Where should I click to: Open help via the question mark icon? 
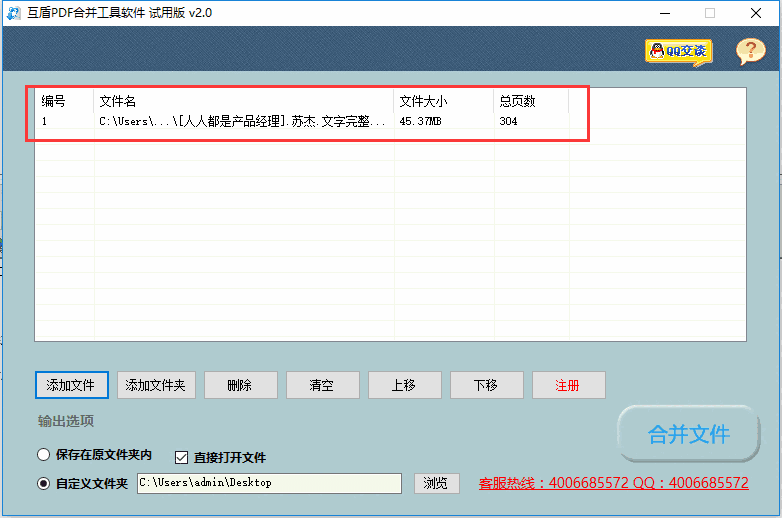pos(751,51)
